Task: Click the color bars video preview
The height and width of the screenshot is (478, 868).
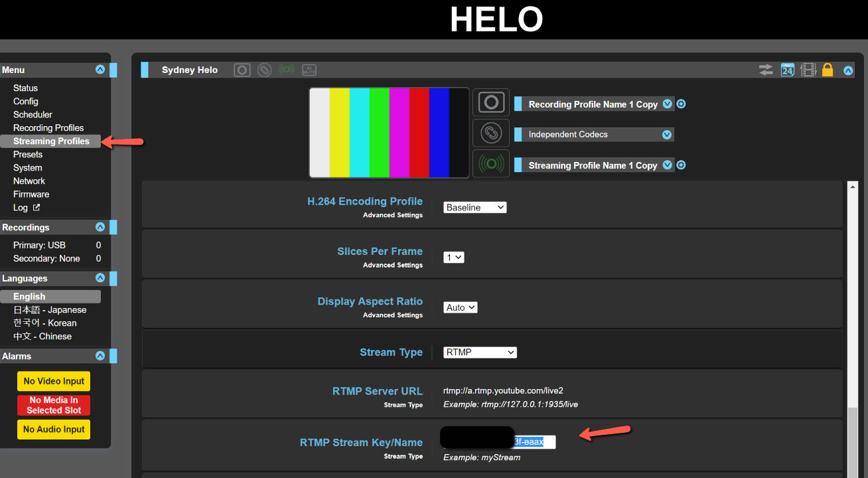Action: tap(389, 133)
